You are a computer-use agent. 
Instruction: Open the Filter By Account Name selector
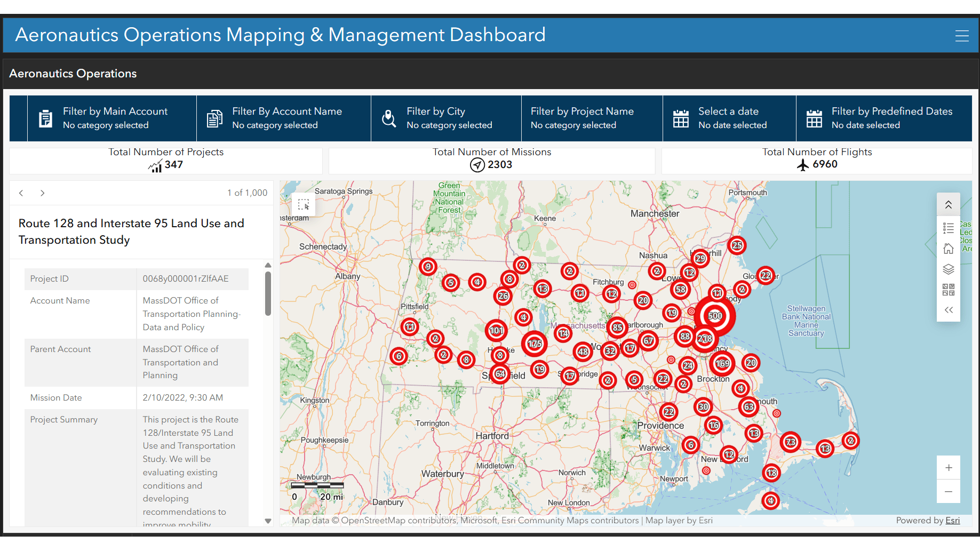(x=284, y=118)
